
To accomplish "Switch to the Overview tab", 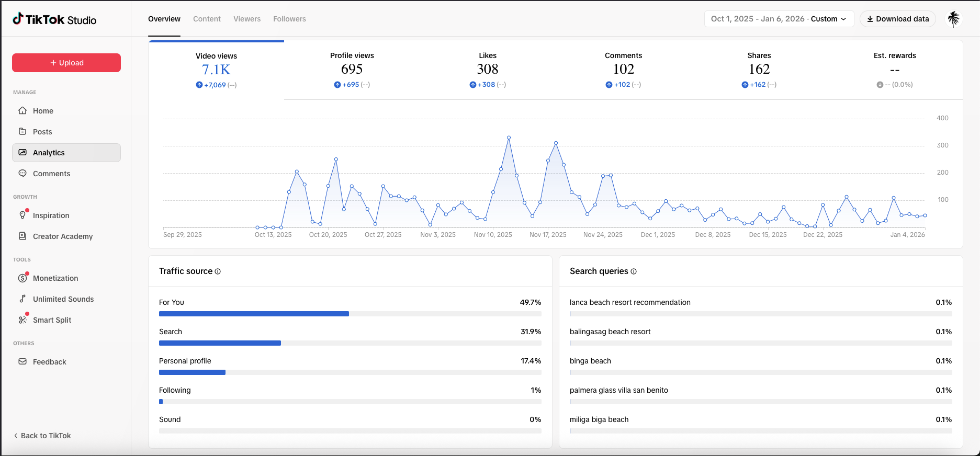I will 164,19.
